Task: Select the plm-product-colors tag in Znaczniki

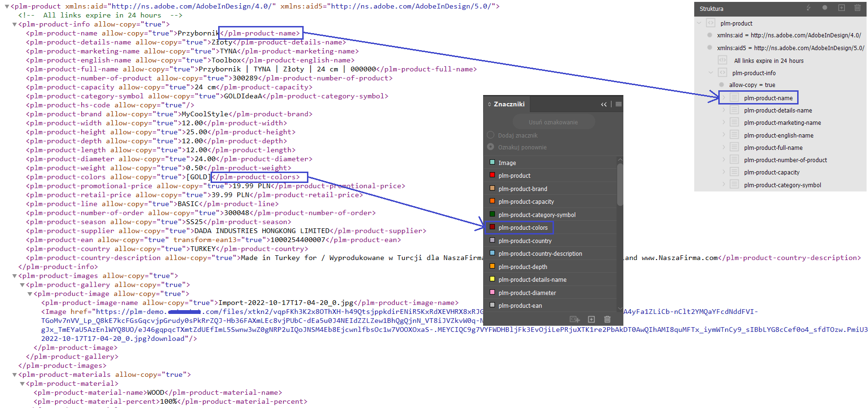Action: click(x=551, y=227)
